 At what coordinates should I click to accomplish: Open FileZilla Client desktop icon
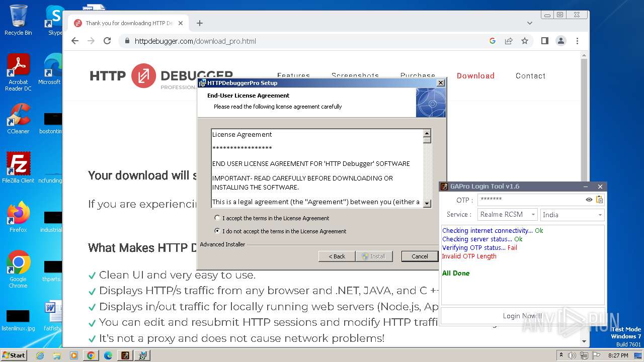[18, 167]
